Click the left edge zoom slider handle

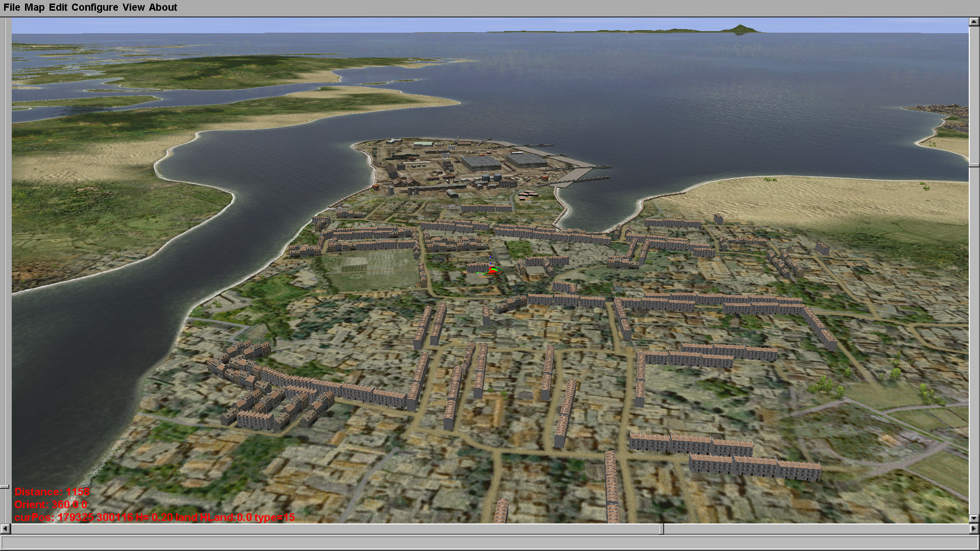[x=5, y=487]
